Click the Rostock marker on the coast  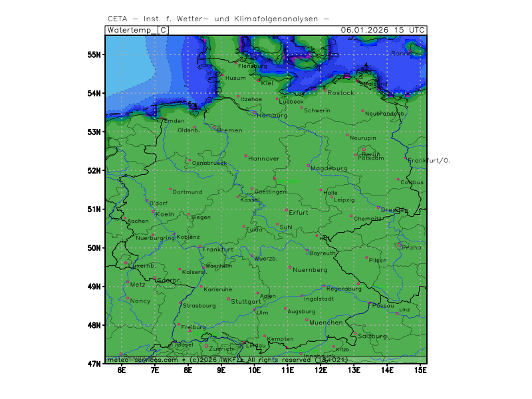[x=325, y=90]
